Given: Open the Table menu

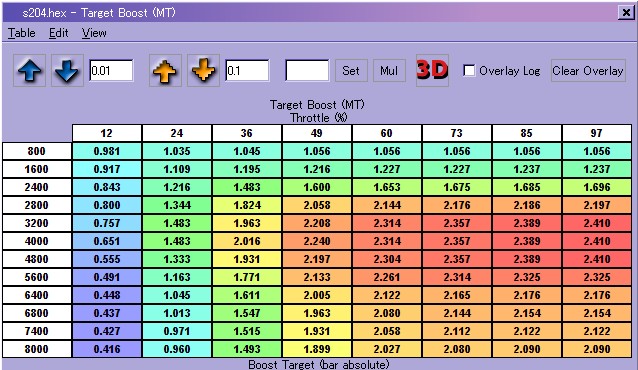Looking at the screenshot, I should point(22,33).
